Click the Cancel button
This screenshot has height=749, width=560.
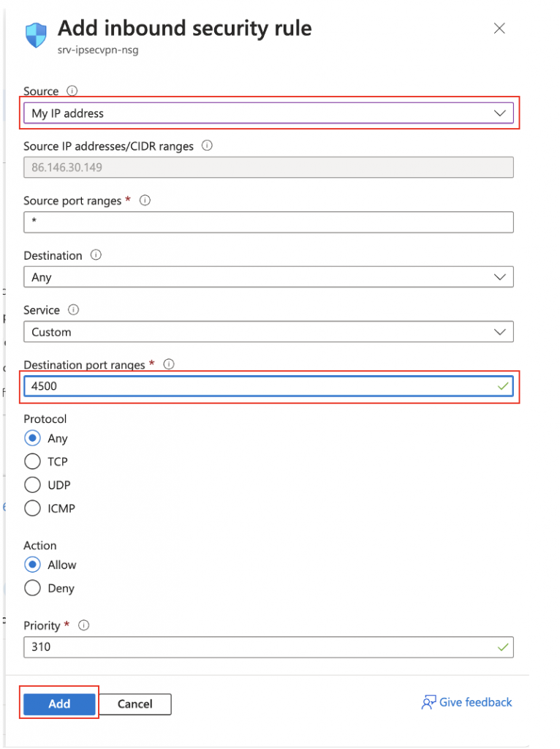coord(135,704)
